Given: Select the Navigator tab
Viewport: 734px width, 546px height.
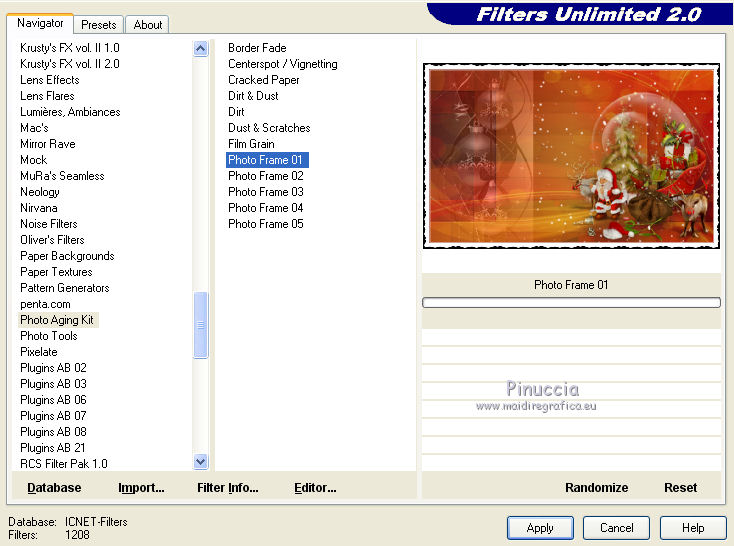Looking at the screenshot, I should point(40,23).
